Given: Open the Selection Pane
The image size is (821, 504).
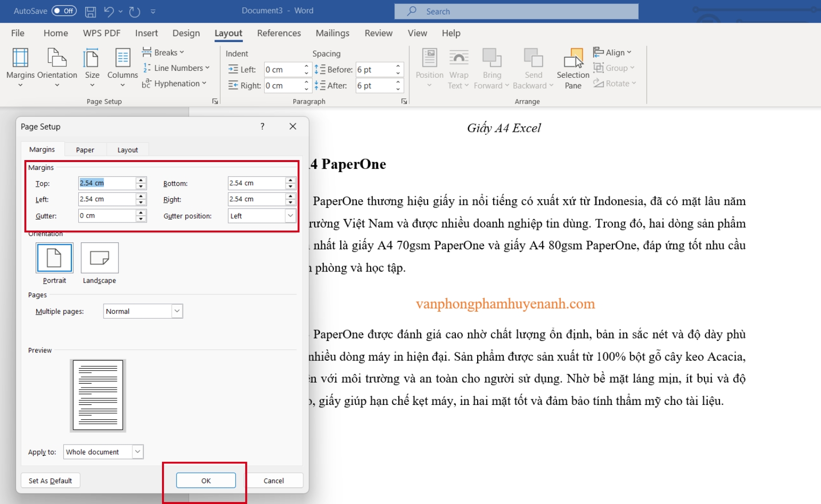Looking at the screenshot, I should click(x=573, y=68).
